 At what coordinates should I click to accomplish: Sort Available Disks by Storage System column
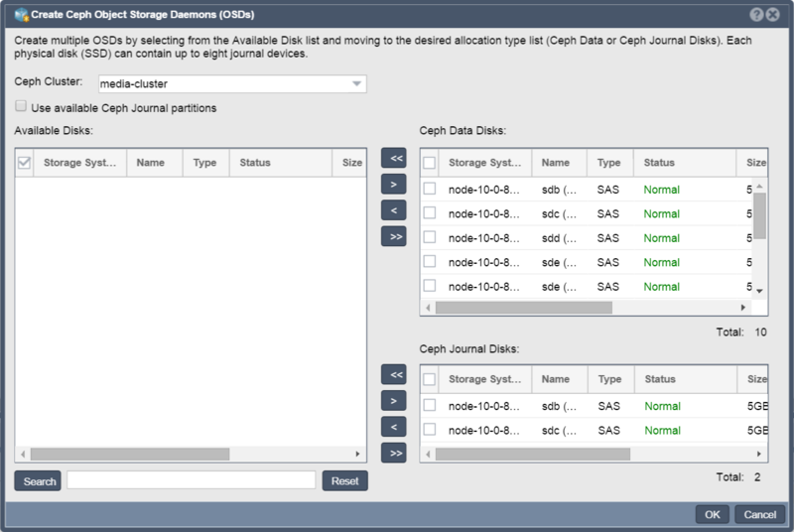point(80,163)
